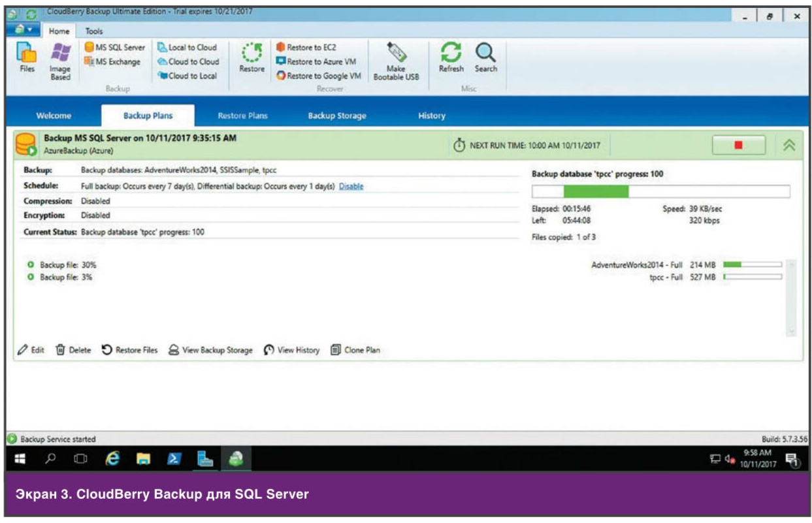View the History tab

point(431,116)
